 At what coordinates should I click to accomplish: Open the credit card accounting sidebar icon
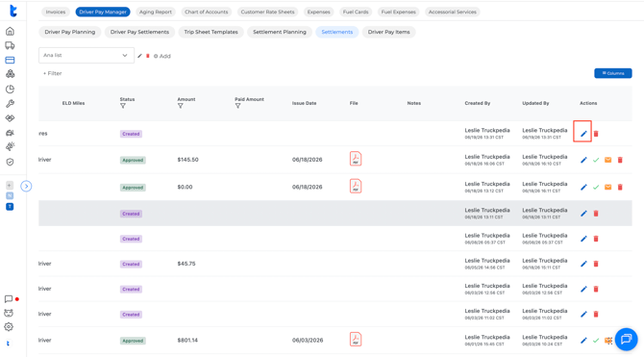point(10,60)
